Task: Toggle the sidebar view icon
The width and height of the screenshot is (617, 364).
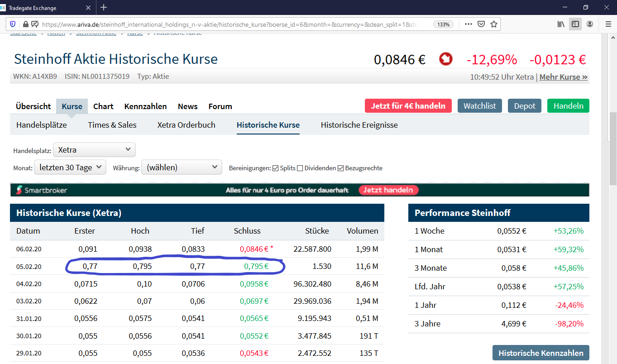Action: coord(575,24)
